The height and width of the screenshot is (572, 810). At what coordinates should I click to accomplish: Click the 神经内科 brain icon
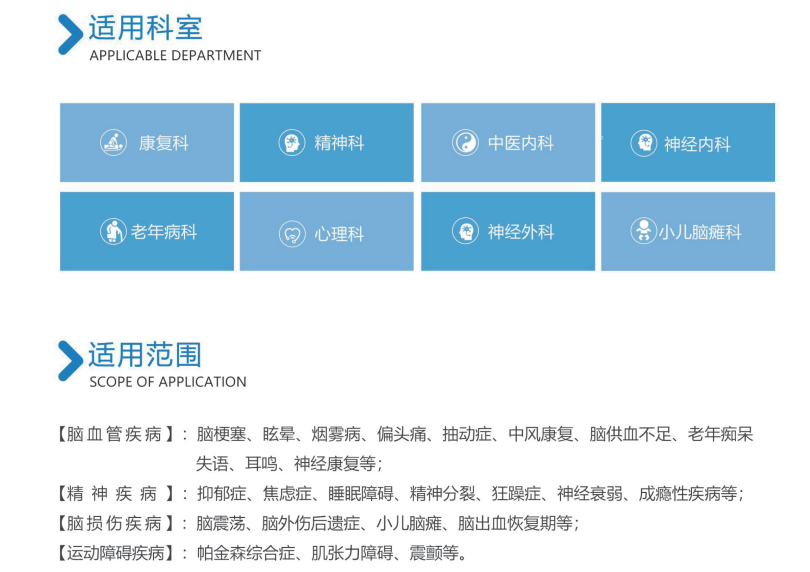pos(643,143)
